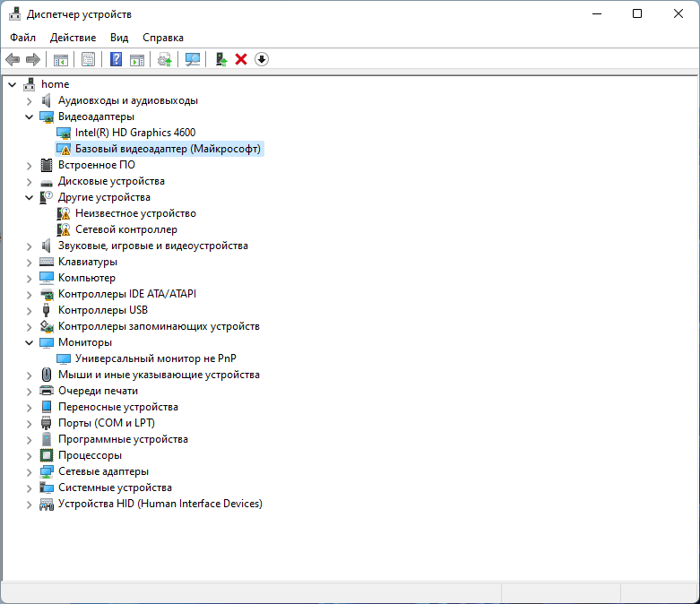Toggle the console tree pane icon
The width and height of the screenshot is (700, 604).
click(61, 59)
